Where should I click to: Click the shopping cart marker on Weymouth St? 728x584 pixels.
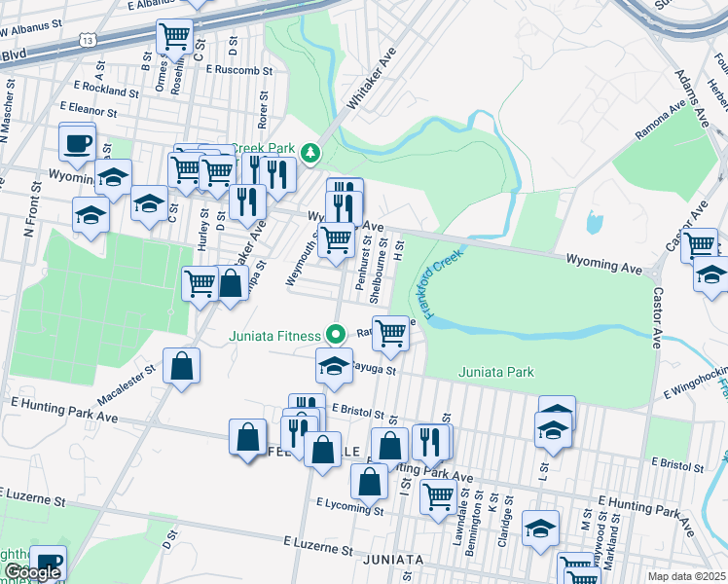click(336, 244)
